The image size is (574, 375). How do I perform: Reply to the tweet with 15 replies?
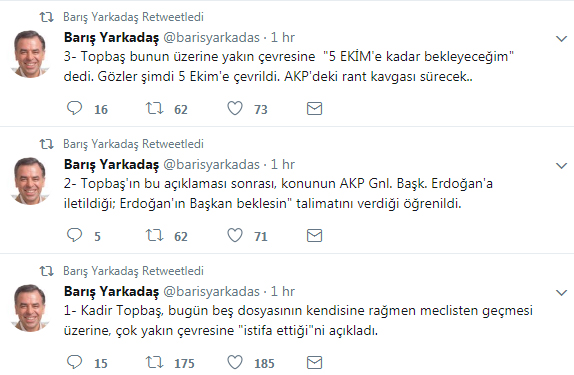pos(75,362)
